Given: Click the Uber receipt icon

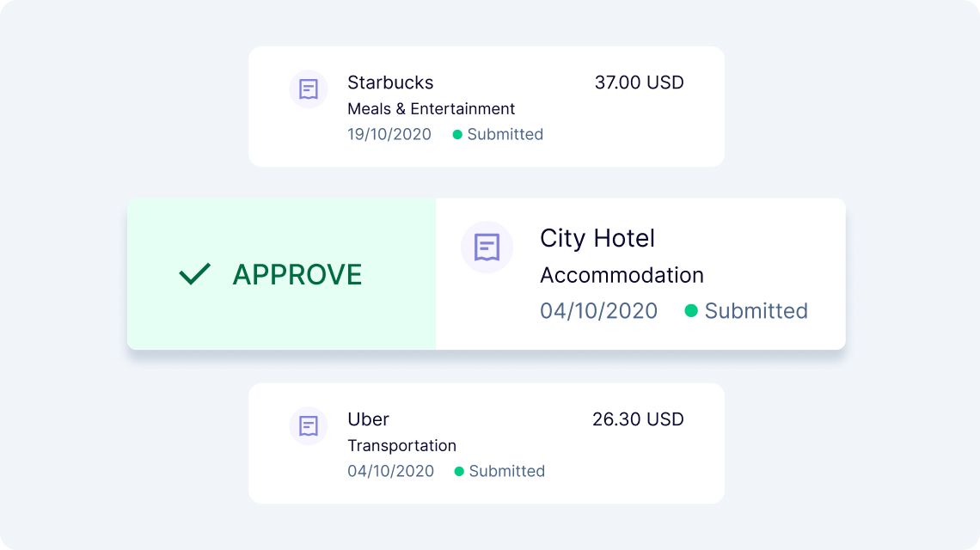Looking at the screenshot, I should tap(308, 426).
